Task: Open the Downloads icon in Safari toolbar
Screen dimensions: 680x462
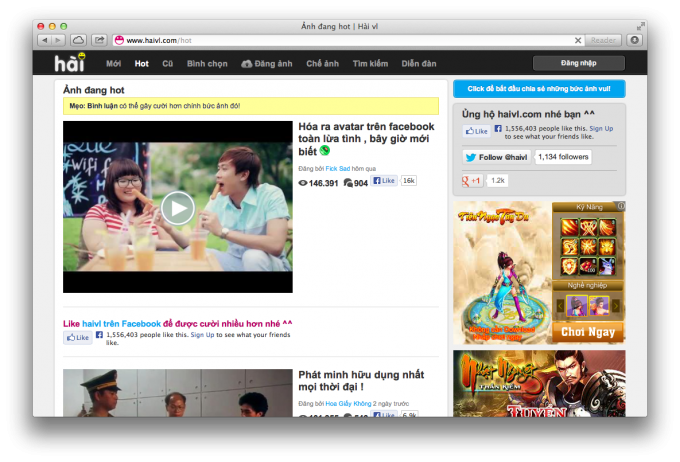Action: pyautogui.click(x=634, y=40)
